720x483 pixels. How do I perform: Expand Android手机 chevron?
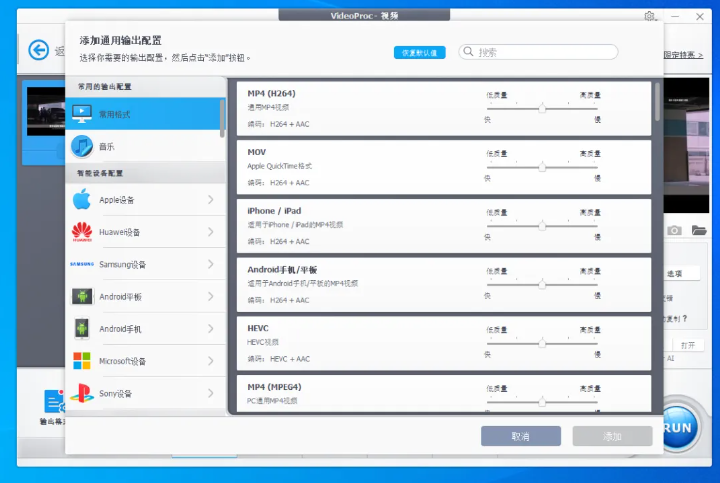[x=210, y=329]
